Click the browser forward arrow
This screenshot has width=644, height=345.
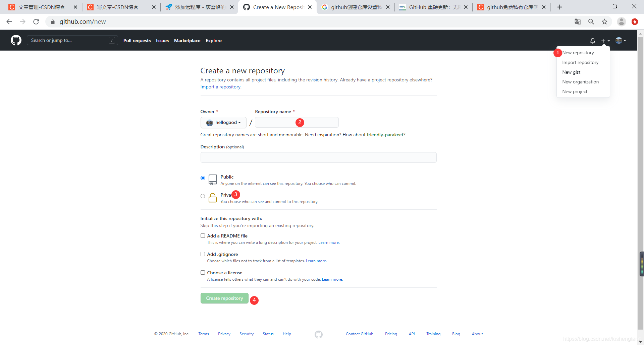(22, 22)
